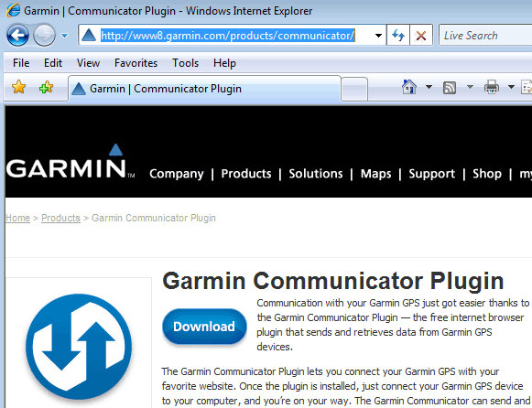The width and height of the screenshot is (532, 408).
Task: Click the Garmin triangle icon in address bar
Action: coord(89,35)
